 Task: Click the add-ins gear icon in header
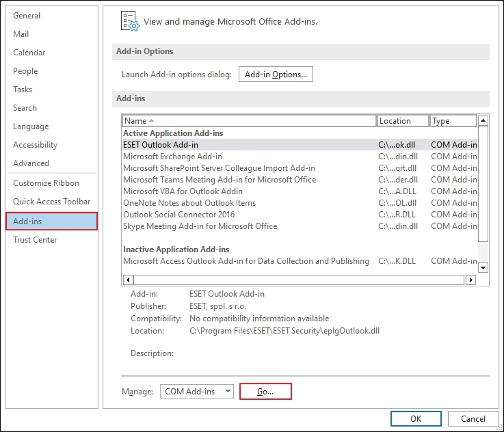point(130,21)
